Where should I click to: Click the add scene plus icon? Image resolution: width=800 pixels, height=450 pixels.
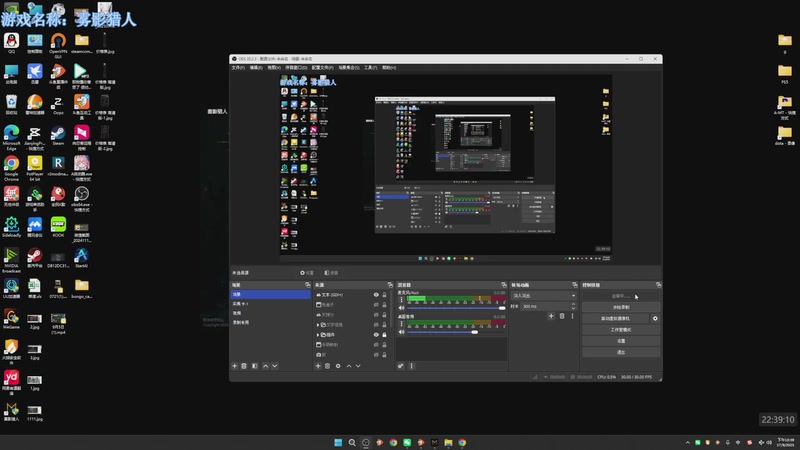234,366
